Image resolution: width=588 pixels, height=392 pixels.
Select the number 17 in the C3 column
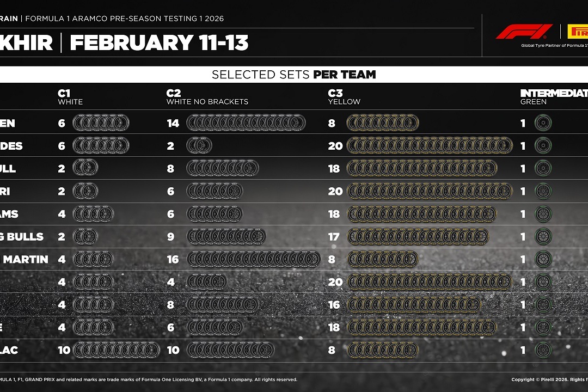click(x=334, y=237)
